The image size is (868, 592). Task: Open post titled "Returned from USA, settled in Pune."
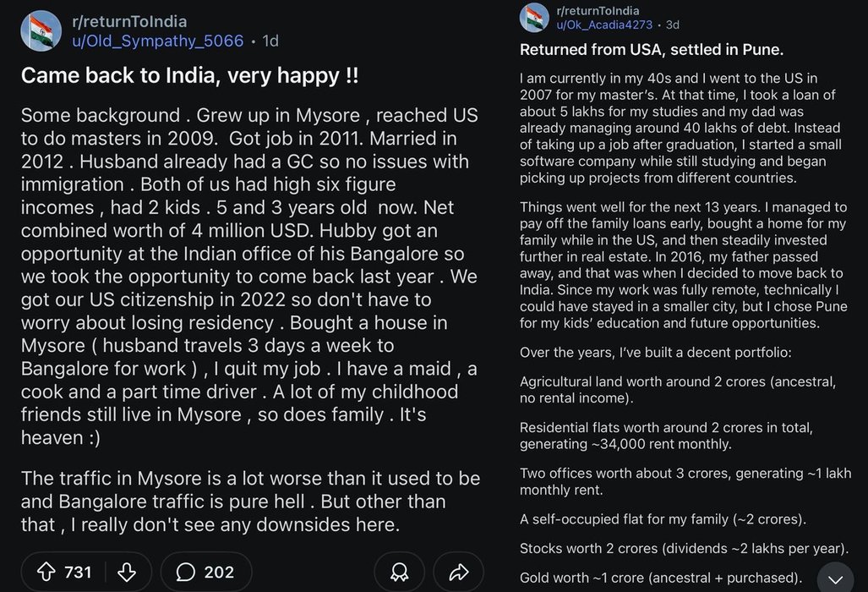point(651,49)
